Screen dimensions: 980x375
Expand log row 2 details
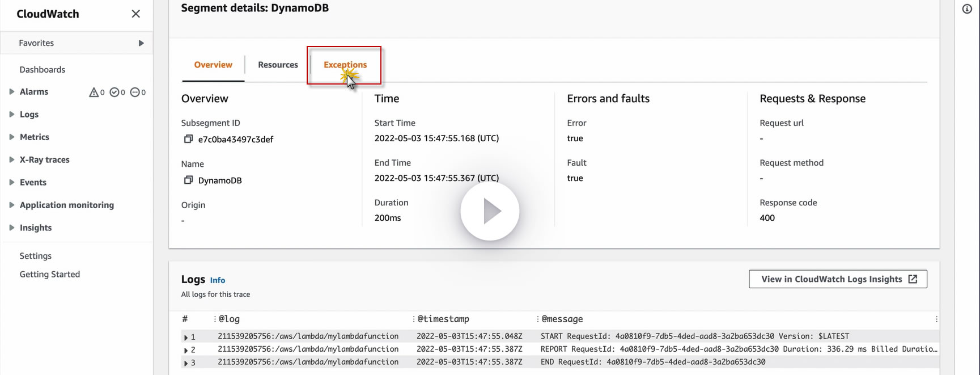pyautogui.click(x=186, y=350)
